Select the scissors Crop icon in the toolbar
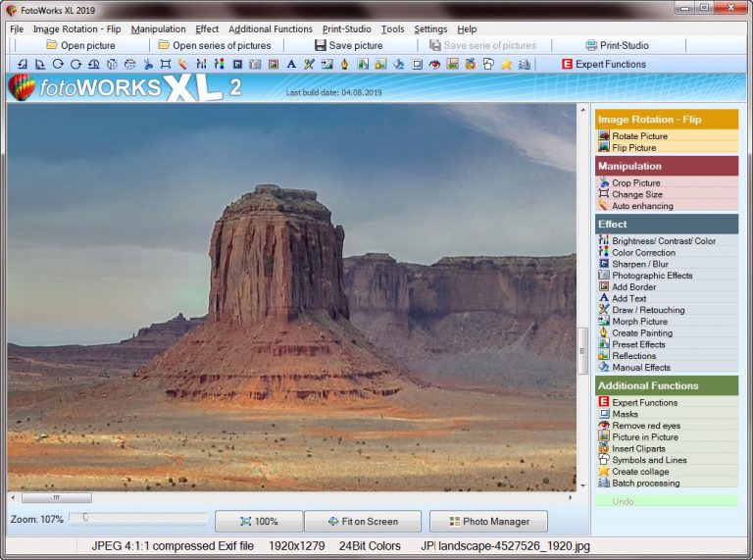753x560 pixels. coord(148,64)
